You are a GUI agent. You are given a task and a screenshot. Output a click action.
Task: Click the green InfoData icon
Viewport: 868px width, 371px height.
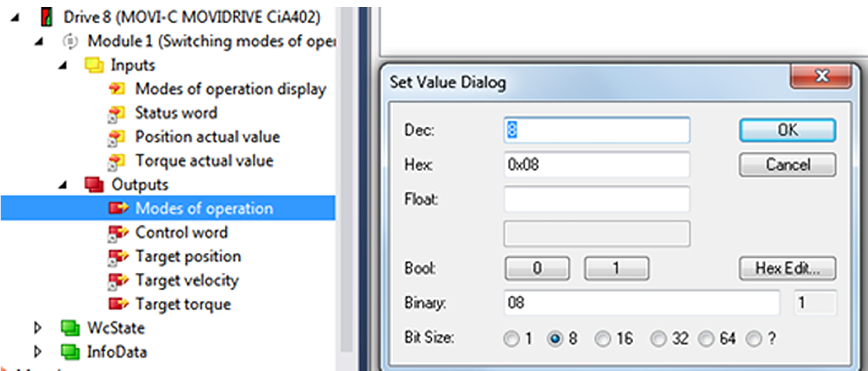[70, 352]
